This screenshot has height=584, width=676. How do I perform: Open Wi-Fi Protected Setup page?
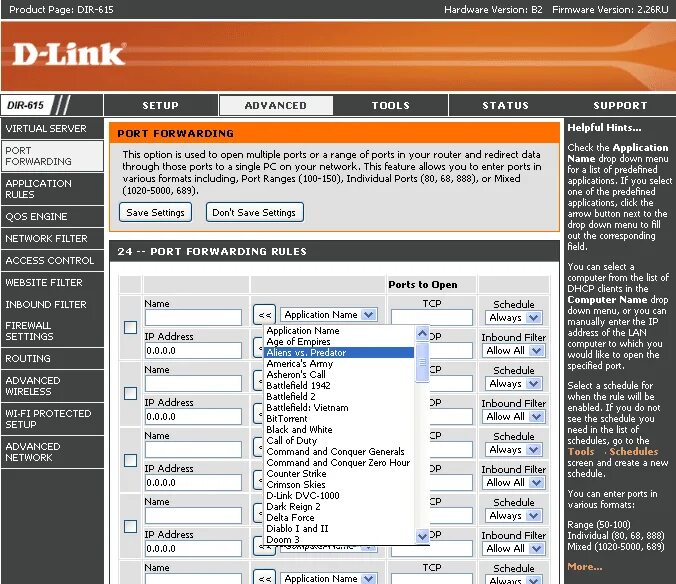pos(52,419)
